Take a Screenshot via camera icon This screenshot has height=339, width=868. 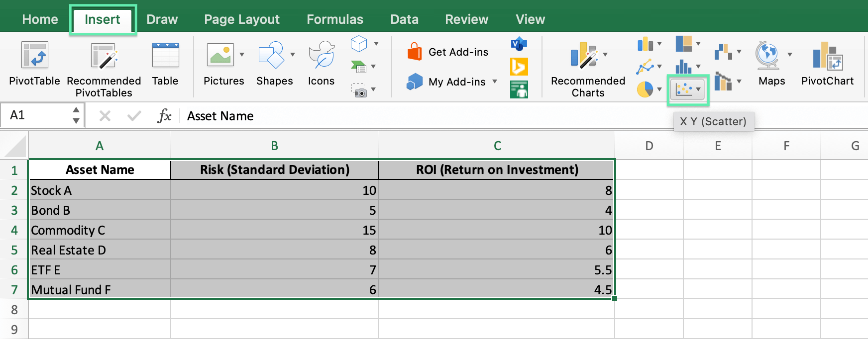click(x=359, y=90)
